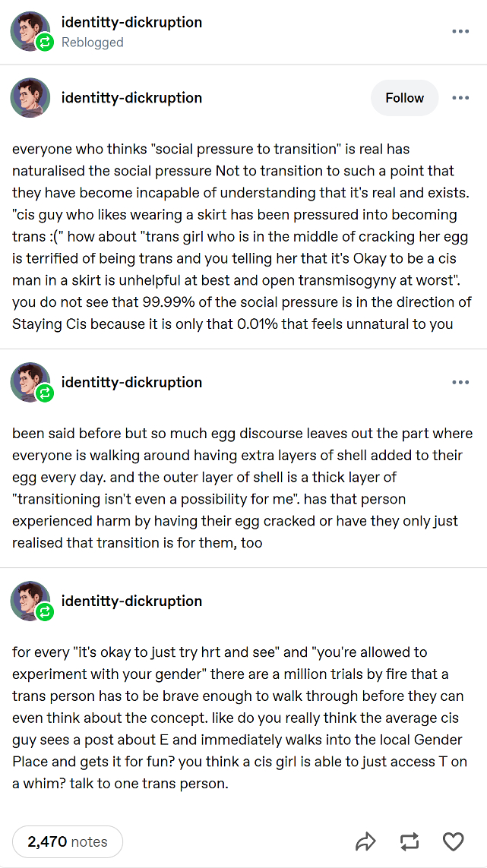Like the post with heart icon

(454, 842)
